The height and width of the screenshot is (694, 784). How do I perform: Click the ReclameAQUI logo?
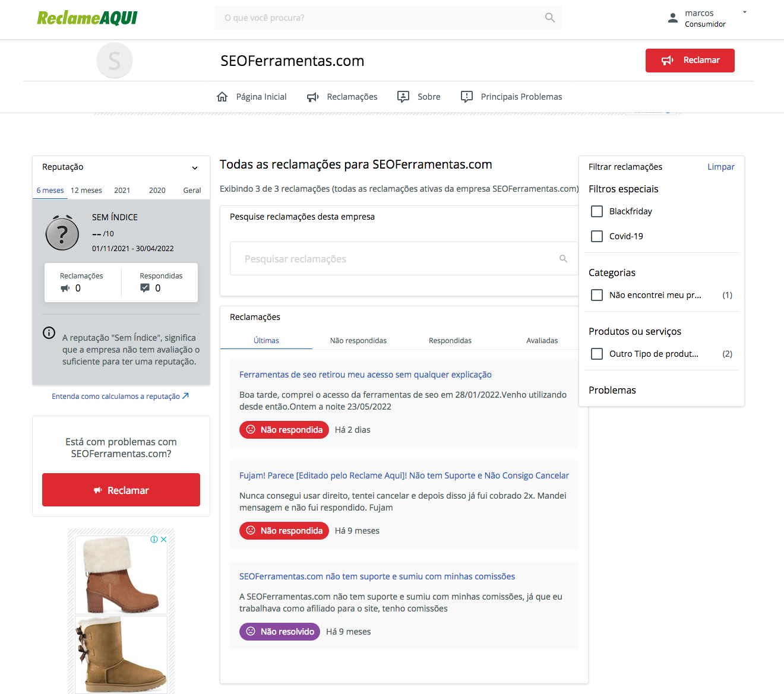87,18
